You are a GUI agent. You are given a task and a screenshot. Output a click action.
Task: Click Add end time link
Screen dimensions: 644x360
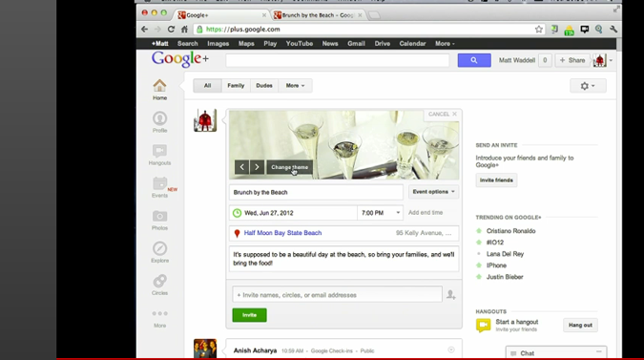426,212
